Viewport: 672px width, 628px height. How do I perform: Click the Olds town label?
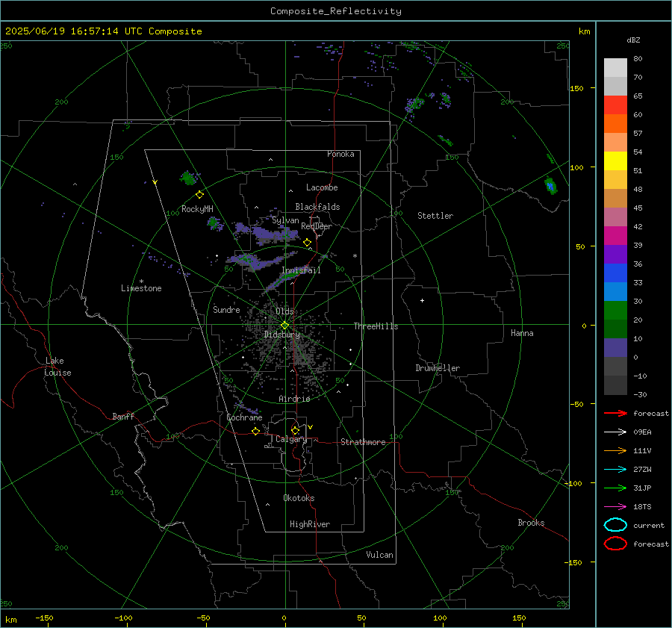(x=284, y=311)
